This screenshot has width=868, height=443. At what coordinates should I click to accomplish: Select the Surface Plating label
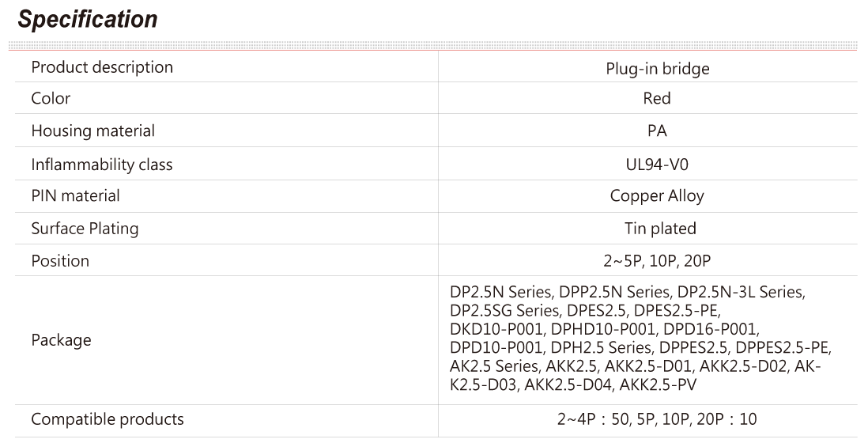pos(85,229)
